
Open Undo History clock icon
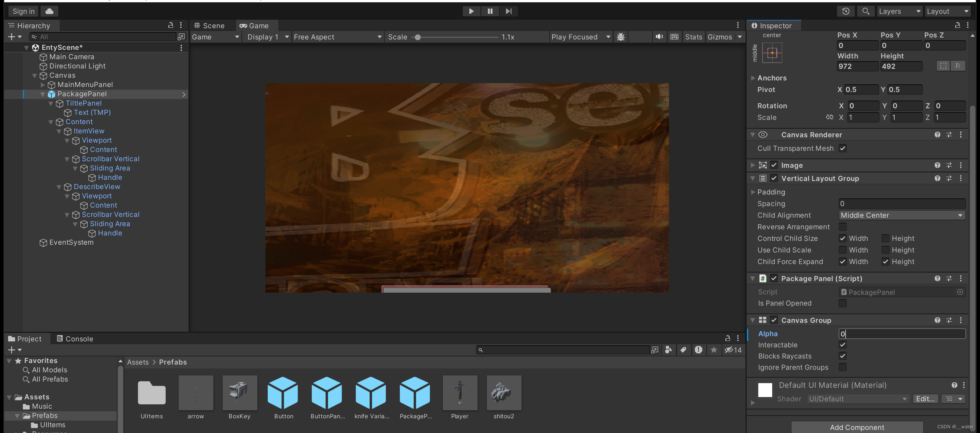point(846,11)
